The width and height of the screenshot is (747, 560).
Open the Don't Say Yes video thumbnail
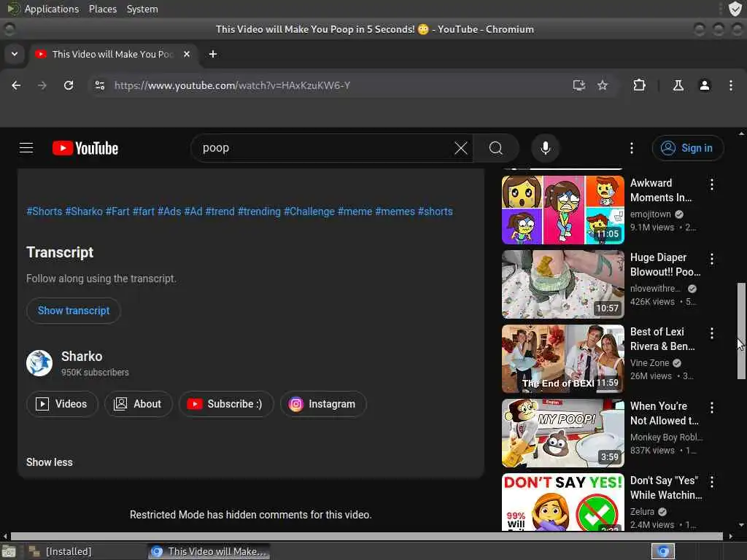(x=562, y=502)
